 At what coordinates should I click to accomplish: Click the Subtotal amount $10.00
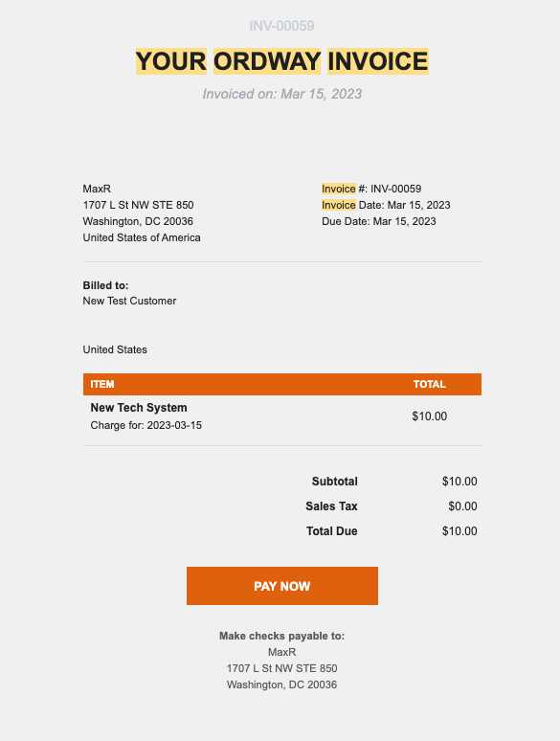(459, 482)
